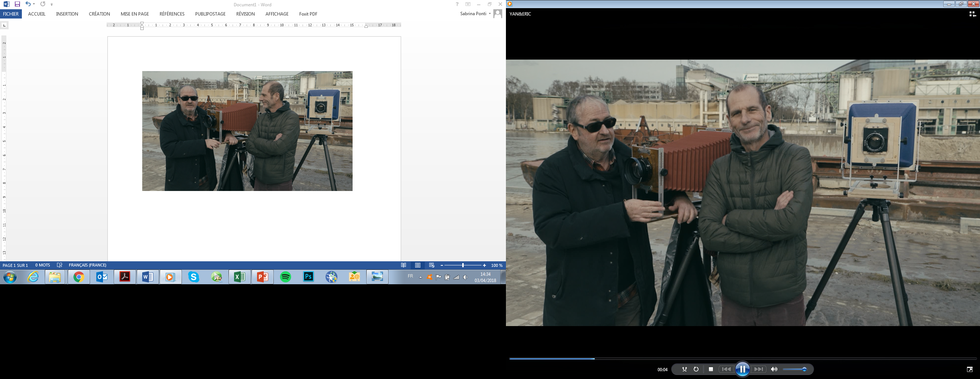Switch to the PUBLIPOSTAGE tab
The image size is (980, 379).
pos(210,14)
